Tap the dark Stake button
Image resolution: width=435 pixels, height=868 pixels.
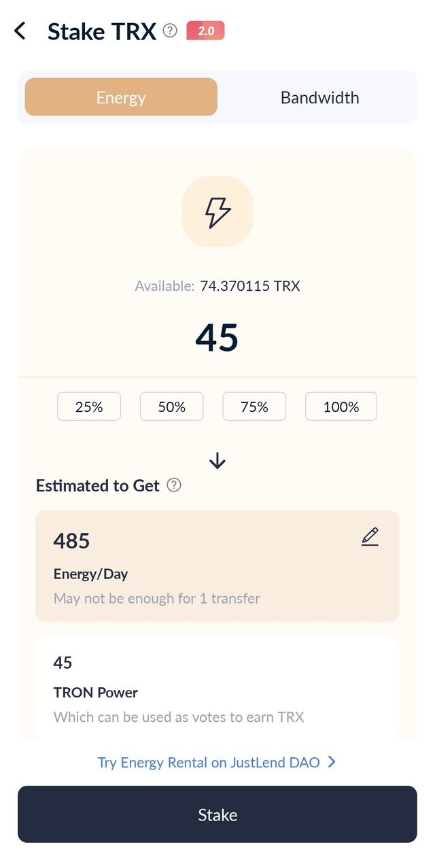tap(217, 814)
